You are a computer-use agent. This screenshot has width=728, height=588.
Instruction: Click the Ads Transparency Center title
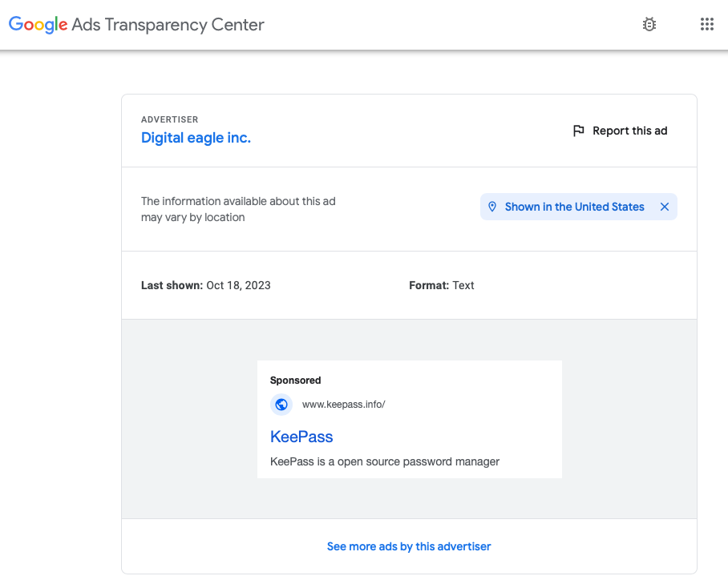[x=168, y=25]
